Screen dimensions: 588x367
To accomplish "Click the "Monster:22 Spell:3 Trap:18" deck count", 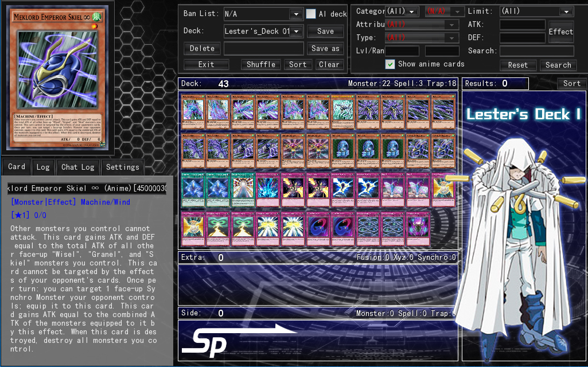I will coord(402,84).
